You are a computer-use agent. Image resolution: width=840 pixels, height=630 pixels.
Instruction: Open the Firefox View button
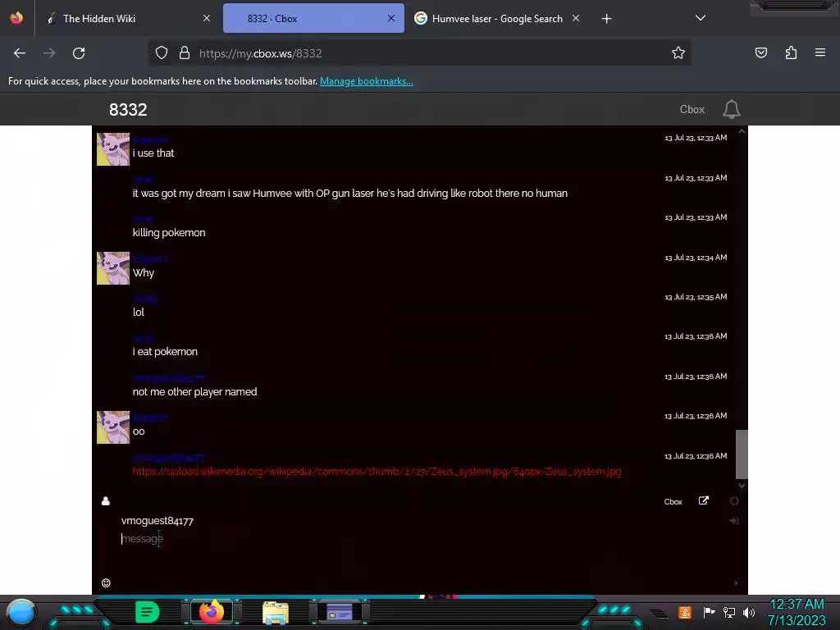point(16,18)
